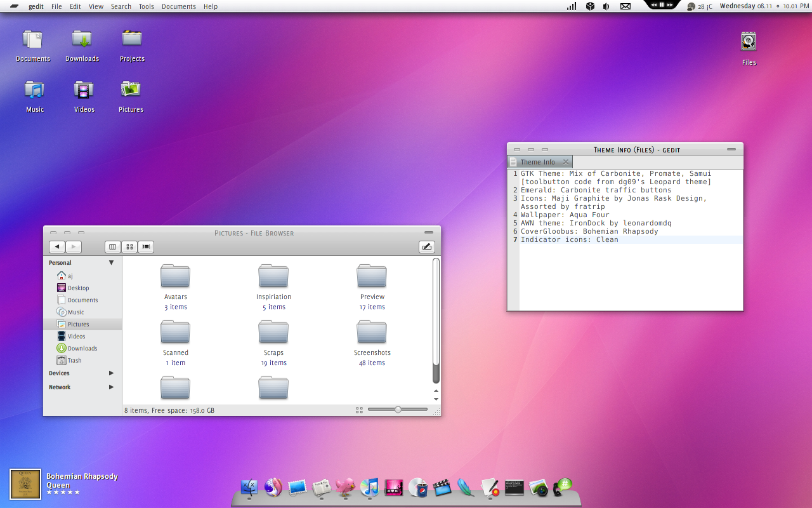
Task: Open the paper and pen editor icon in dock
Action: pos(490,487)
